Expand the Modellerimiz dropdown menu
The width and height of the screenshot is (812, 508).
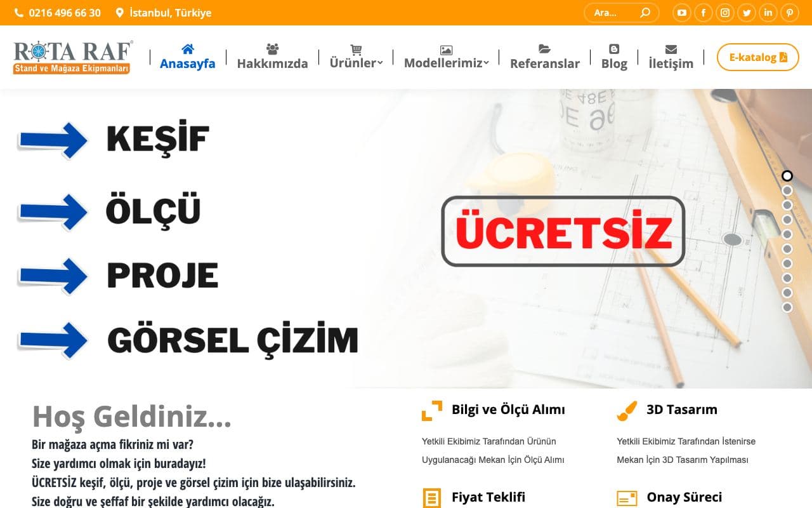[446, 57]
